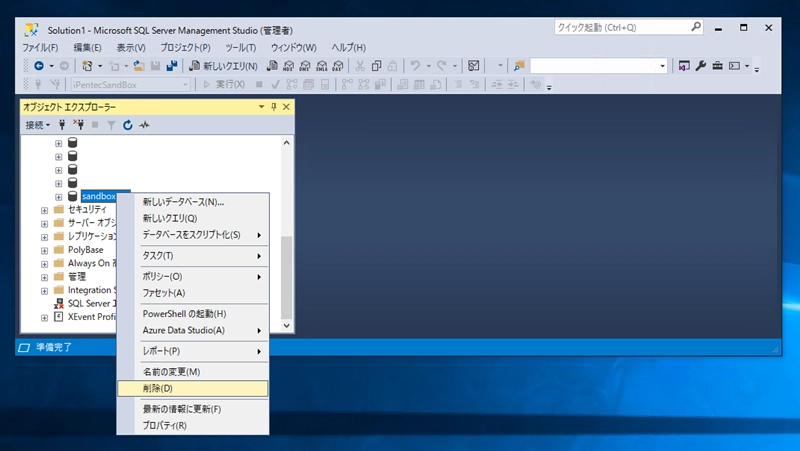The height and width of the screenshot is (451, 800).
Task: Select 新しいデータベース(N)... in context menu
Action: [192, 202]
